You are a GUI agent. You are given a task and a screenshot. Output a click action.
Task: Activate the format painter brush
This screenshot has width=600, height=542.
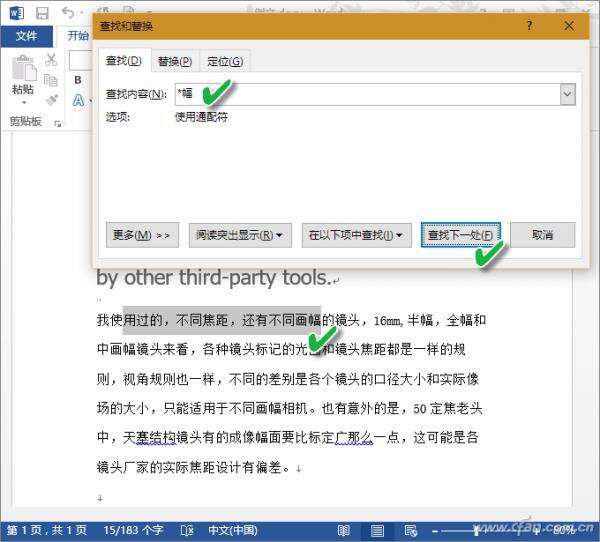click(51, 100)
